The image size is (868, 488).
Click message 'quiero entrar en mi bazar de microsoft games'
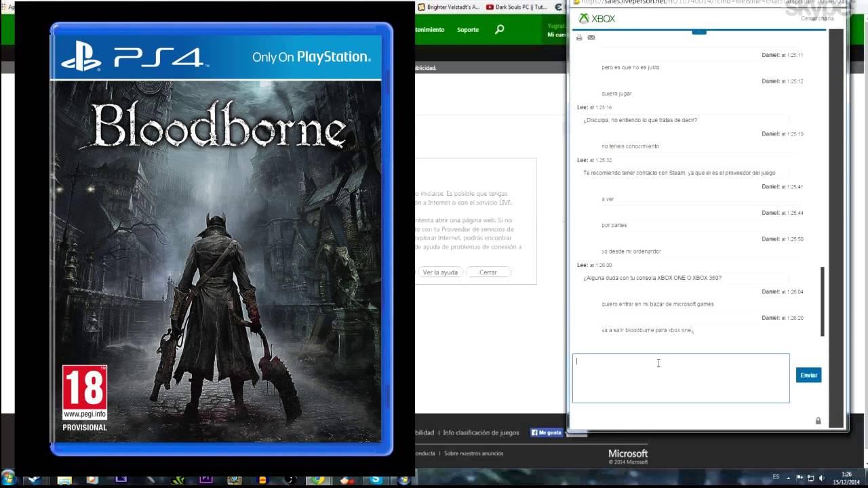tap(658, 304)
